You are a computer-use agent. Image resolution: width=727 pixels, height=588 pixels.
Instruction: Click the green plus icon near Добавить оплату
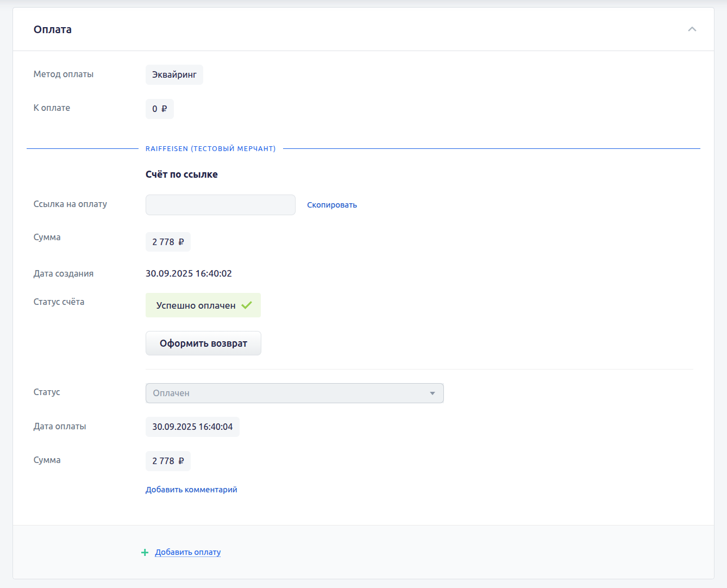pos(145,553)
